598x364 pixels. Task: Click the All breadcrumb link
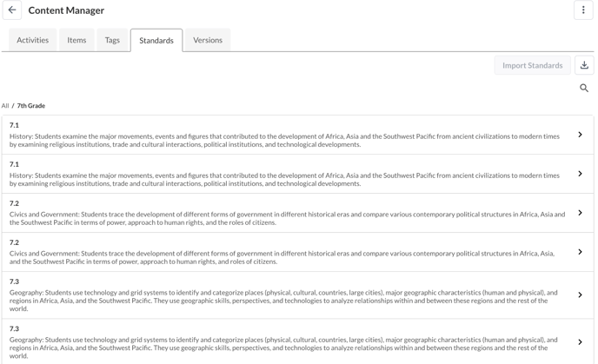click(5, 106)
